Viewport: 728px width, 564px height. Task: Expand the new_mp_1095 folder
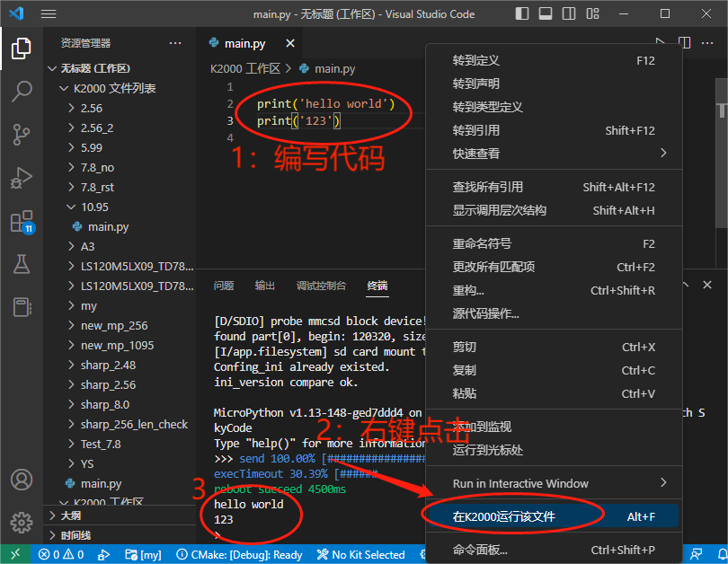click(120, 346)
